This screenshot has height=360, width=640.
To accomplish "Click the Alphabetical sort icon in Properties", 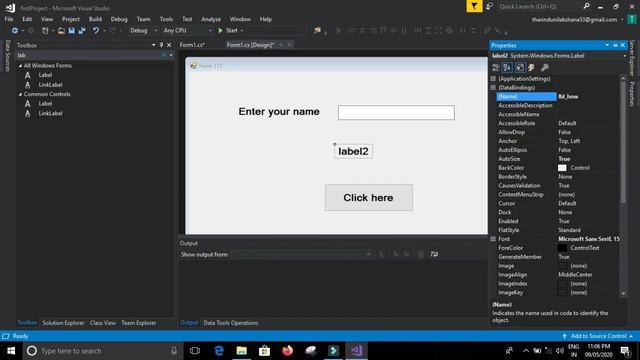I will (x=507, y=68).
